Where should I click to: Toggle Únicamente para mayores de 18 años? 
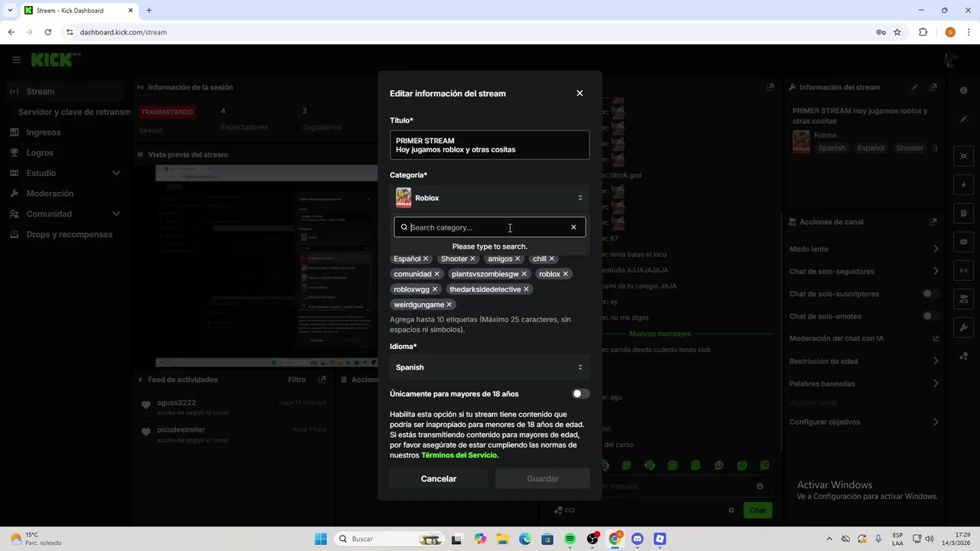coord(581,394)
